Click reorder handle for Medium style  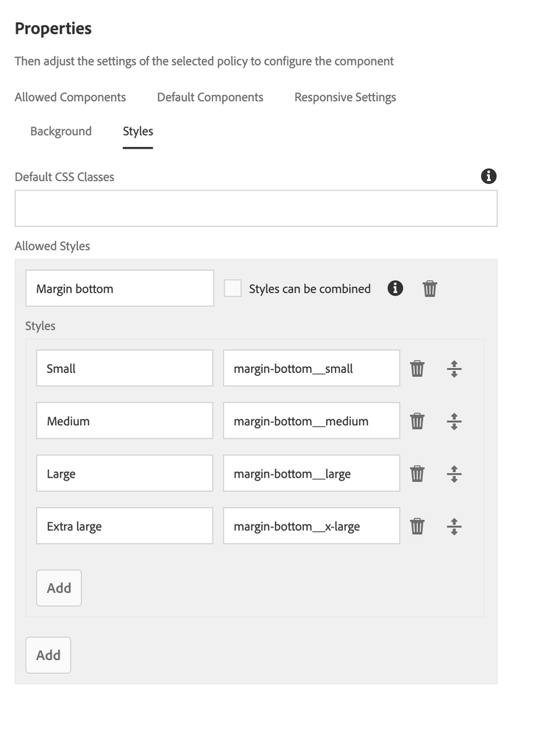(x=454, y=422)
